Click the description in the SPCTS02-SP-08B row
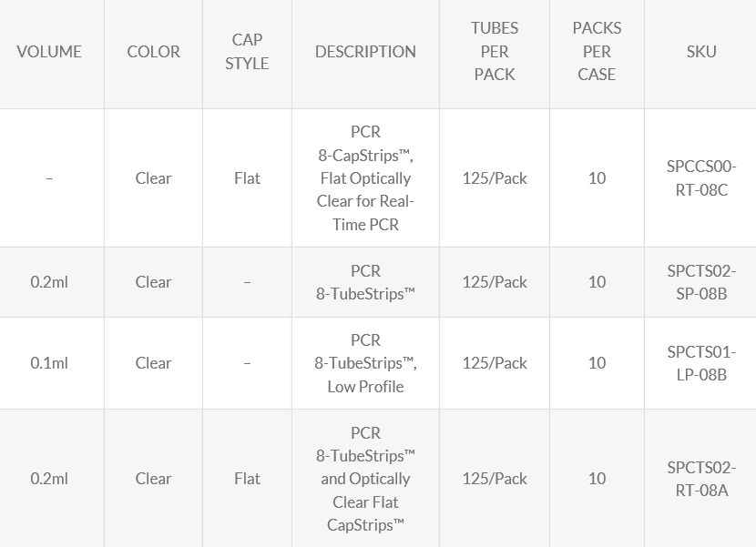This screenshot has width=756, height=547. coord(365,282)
